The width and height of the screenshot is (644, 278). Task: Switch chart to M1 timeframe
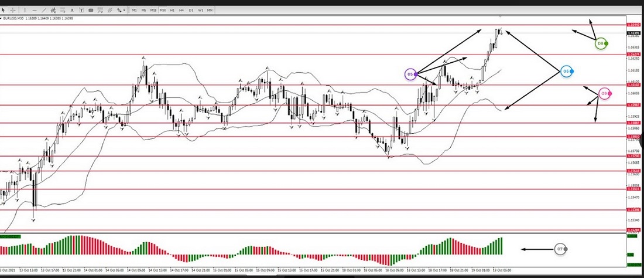[135, 10]
